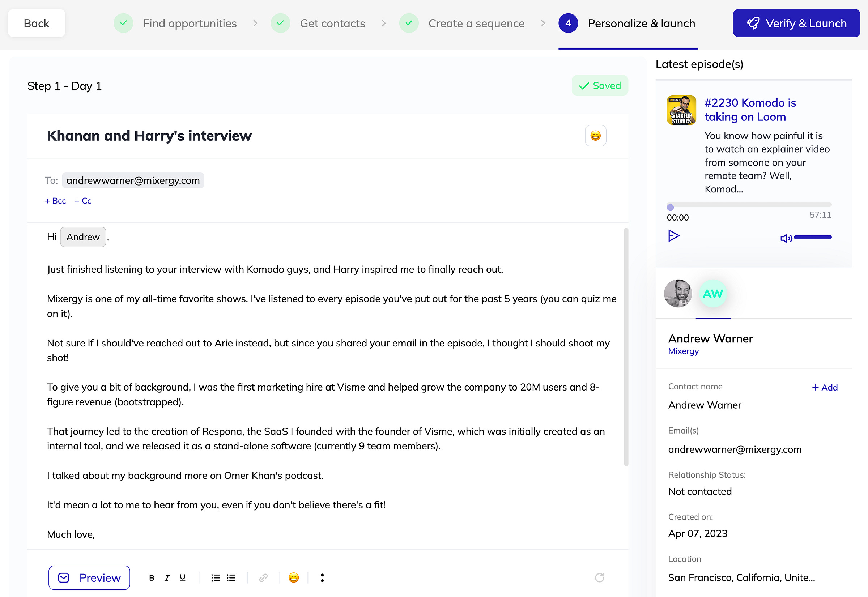Toggle underline formatting
This screenshot has width=868, height=597.
click(183, 578)
